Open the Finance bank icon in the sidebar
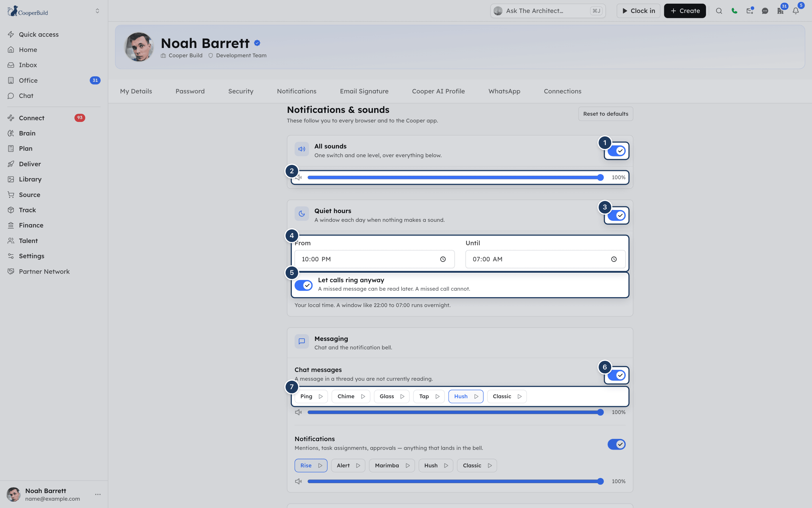Screen dimensions: 812x508 [11, 225]
